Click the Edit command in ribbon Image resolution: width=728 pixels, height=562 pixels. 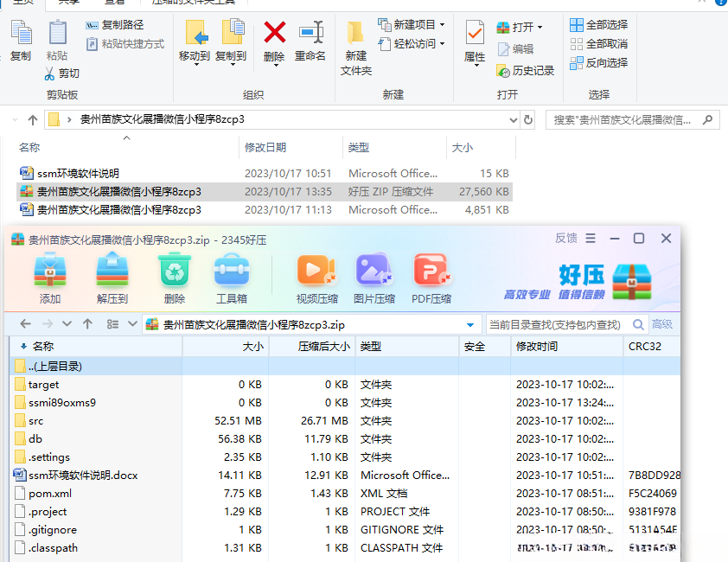[515, 48]
